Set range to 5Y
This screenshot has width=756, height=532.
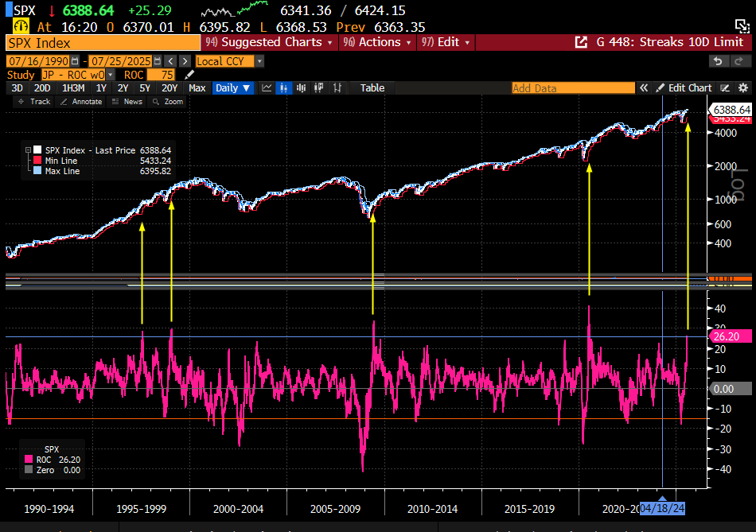click(x=145, y=87)
